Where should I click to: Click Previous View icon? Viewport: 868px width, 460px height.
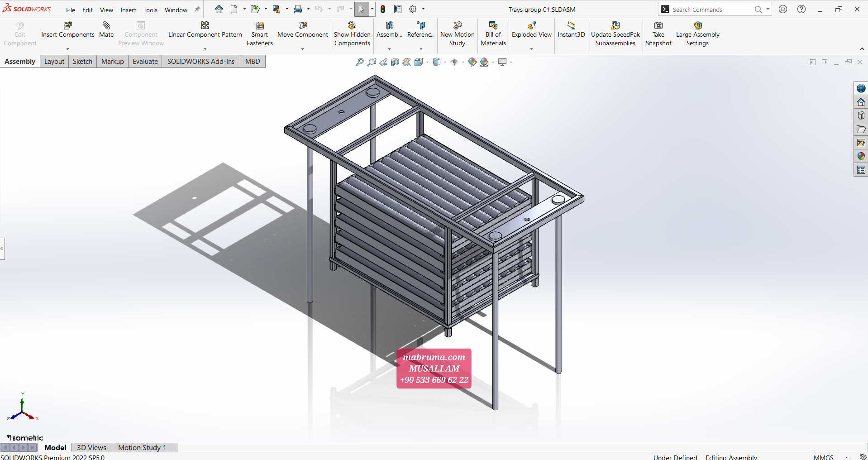click(x=383, y=62)
